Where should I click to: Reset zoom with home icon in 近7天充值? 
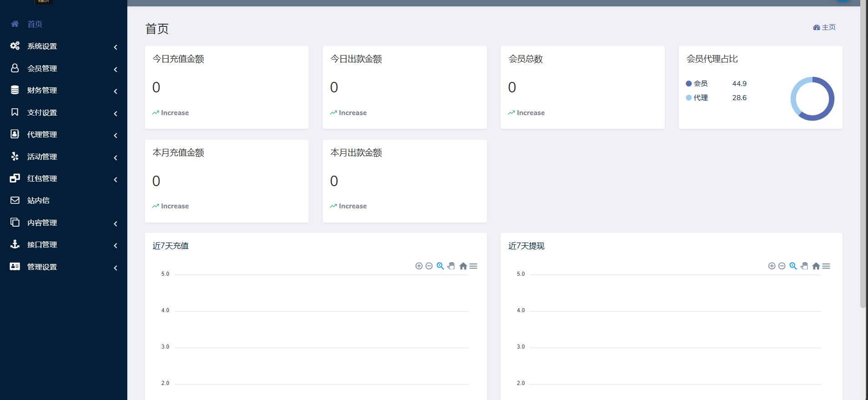463,266
